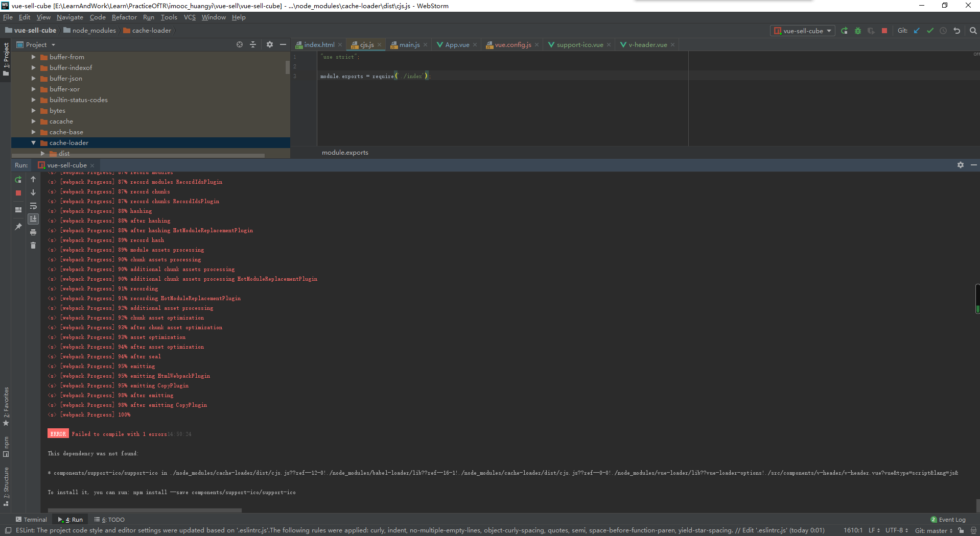Toggle the Project tool window stripe button
This screenshot has width=980, height=536.
click(x=6, y=59)
